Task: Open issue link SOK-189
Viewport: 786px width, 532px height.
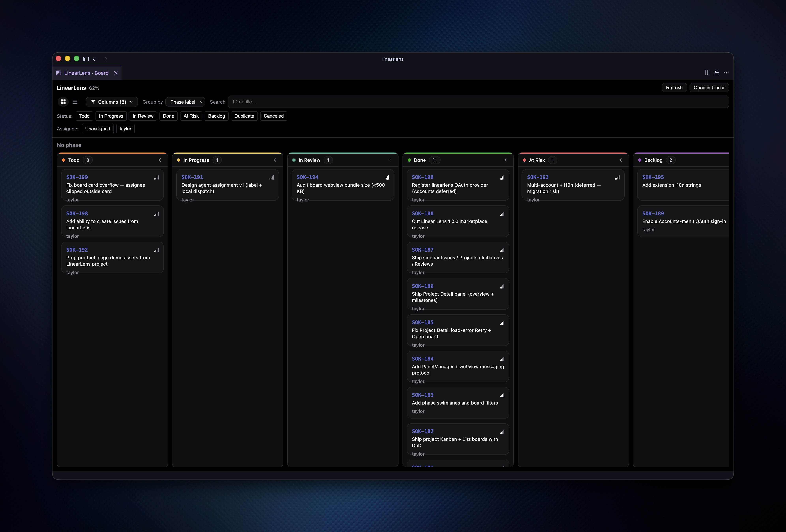Action: click(x=653, y=213)
